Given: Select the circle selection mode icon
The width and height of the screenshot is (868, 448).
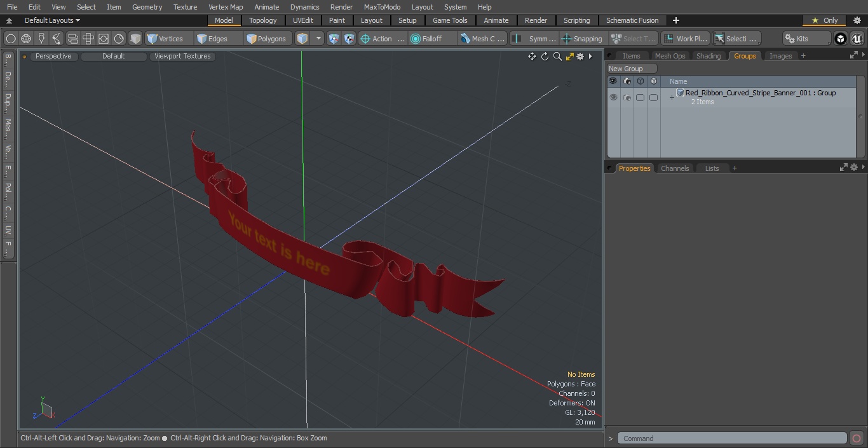Looking at the screenshot, I should (11, 39).
